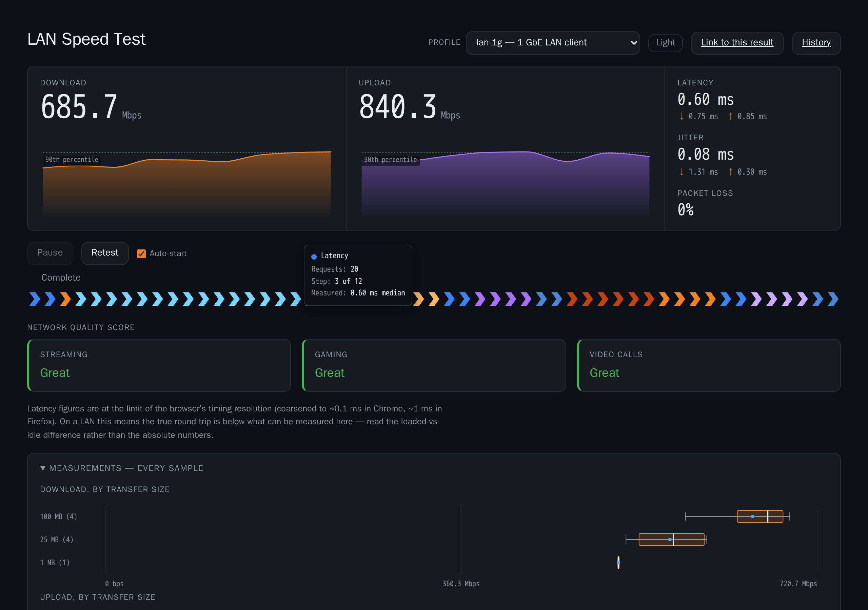Click the '0.85 ms' loaded upload latency
This screenshot has height=610, width=868.
coord(752,116)
